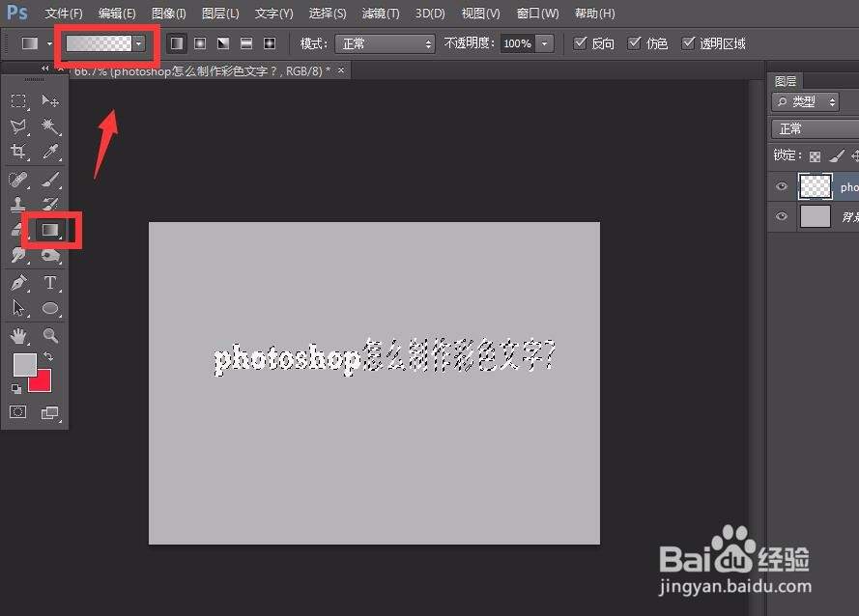Screen dimensions: 859x616
Task: Open the 模式 blend mode dropdown
Action: coord(386,43)
